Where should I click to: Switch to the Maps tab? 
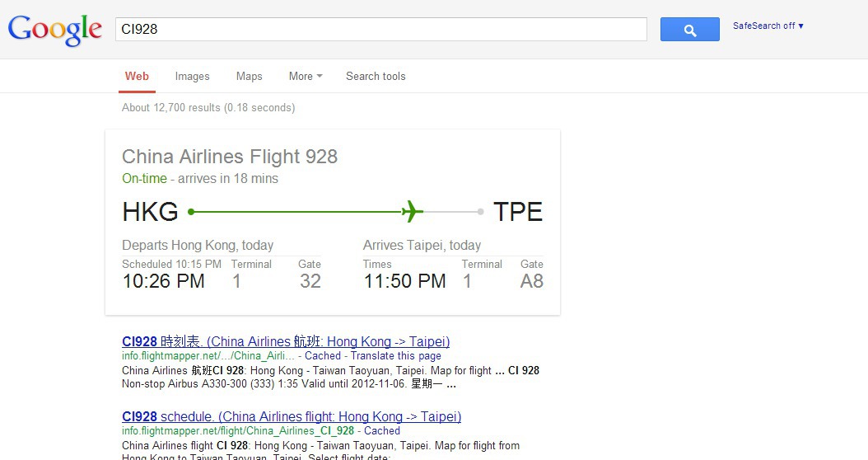tap(249, 76)
